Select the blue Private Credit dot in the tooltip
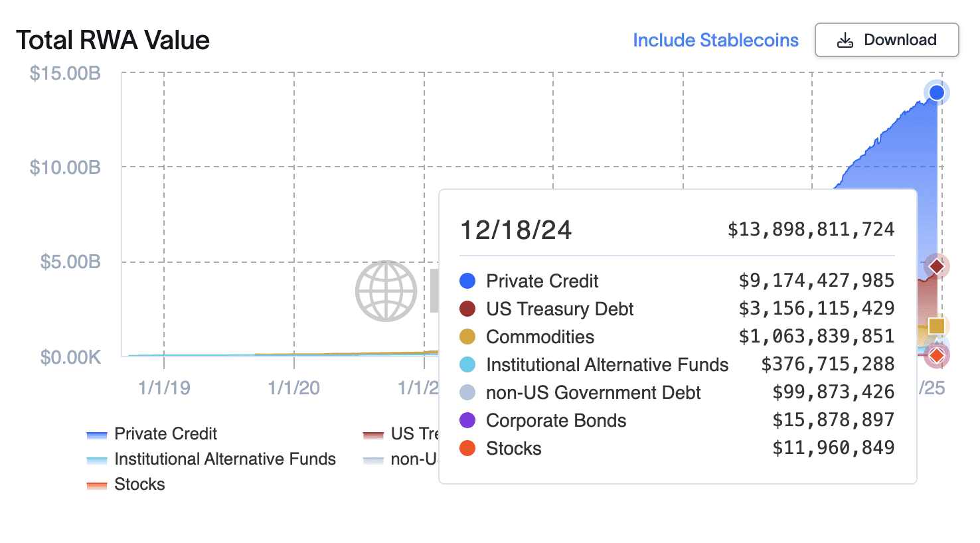Image resolution: width=980 pixels, height=543 pixels. tap(468, 281)
